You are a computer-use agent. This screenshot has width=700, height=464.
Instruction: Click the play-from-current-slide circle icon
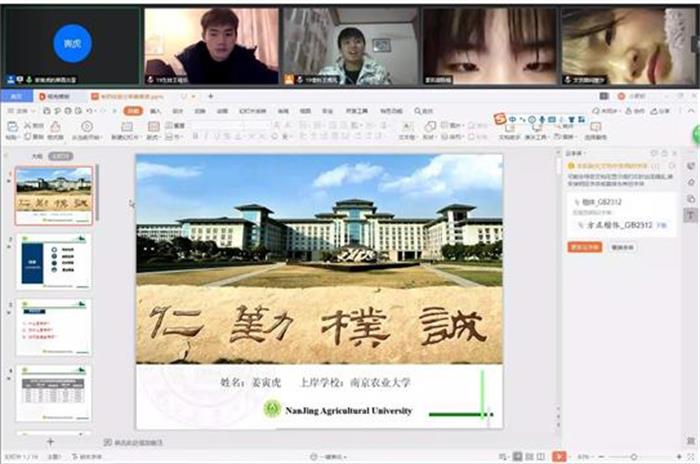pos(87,127)
